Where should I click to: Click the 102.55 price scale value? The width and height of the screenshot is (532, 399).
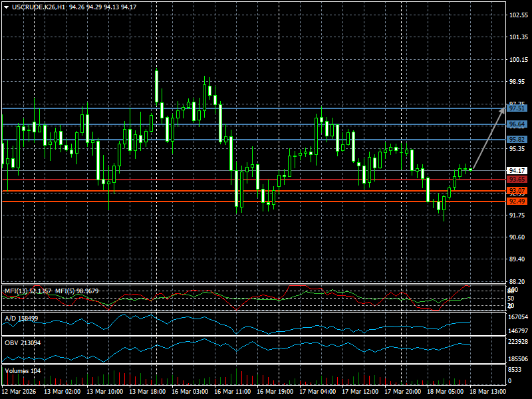[x=518, y=15]
